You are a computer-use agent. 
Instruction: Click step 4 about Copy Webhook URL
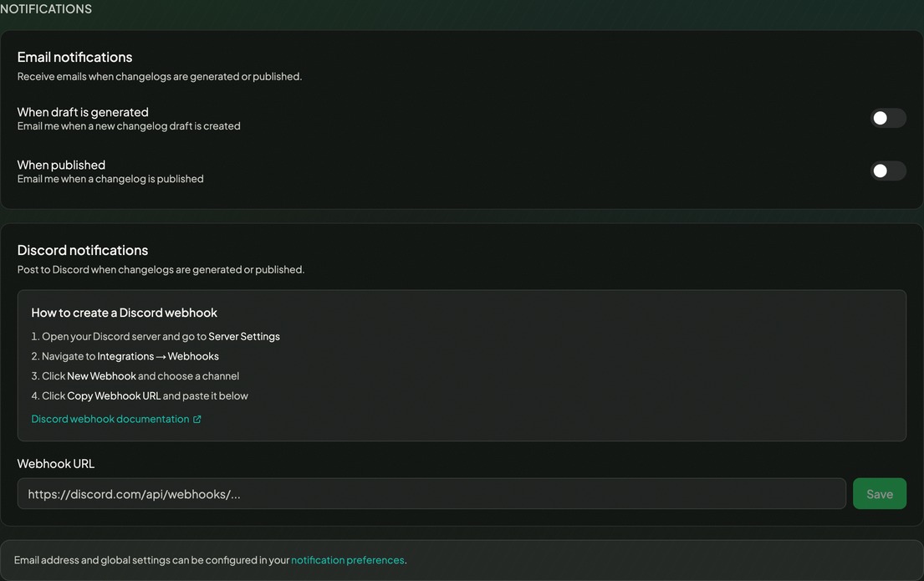coord(145,395)
